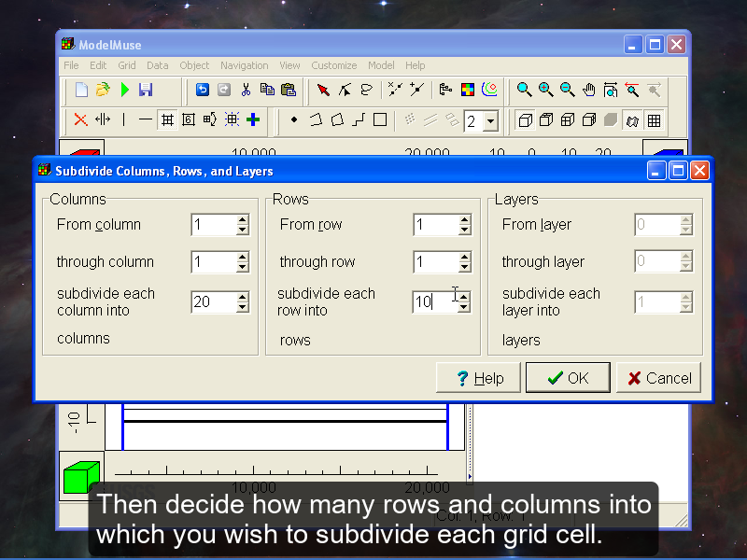
Task: Select the red arrow selection tool
Action: [323, 91]
